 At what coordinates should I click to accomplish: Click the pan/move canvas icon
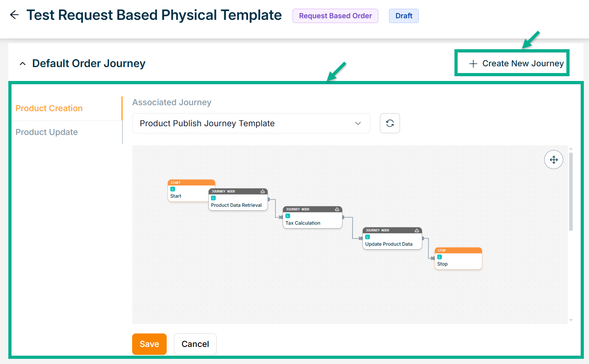554,160
